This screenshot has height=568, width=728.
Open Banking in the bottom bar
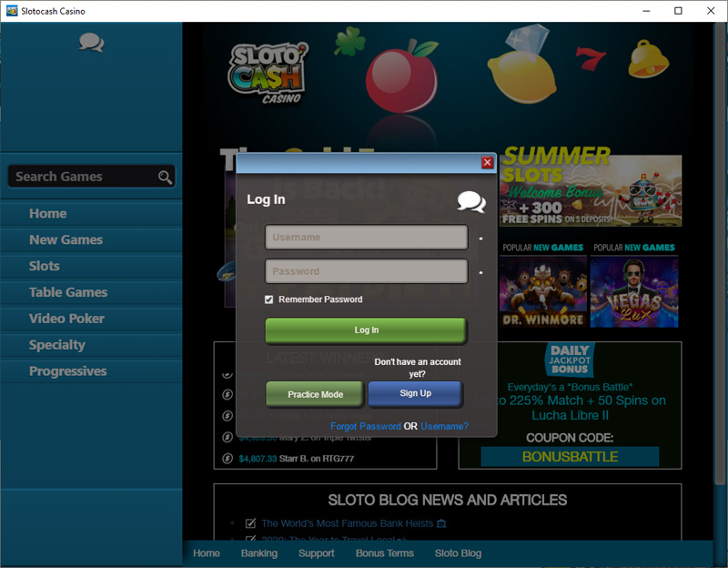coord(259,553)
